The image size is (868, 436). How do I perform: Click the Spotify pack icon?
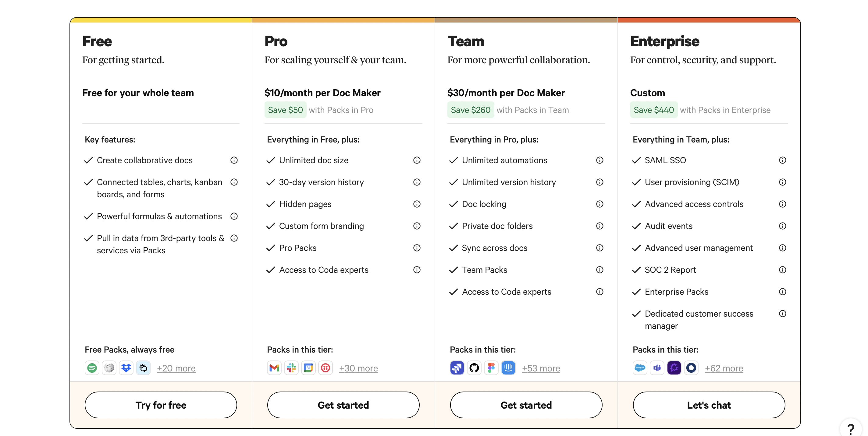tap(92, 368)
